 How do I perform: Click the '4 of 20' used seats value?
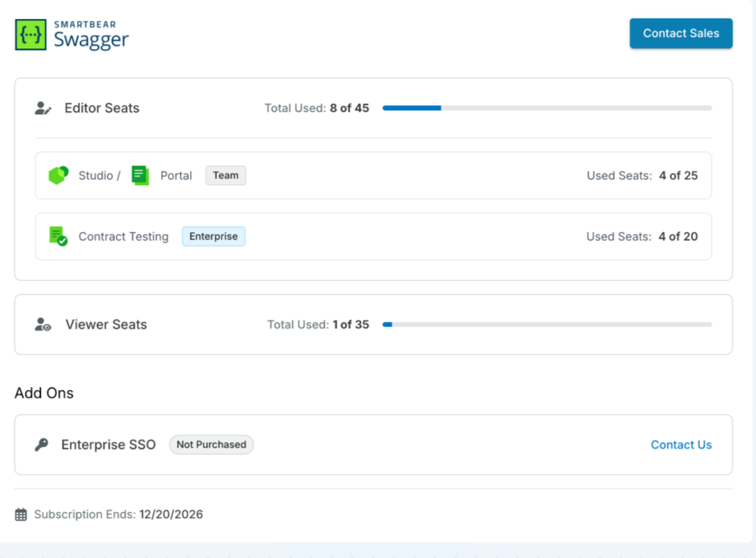[678, 236]
